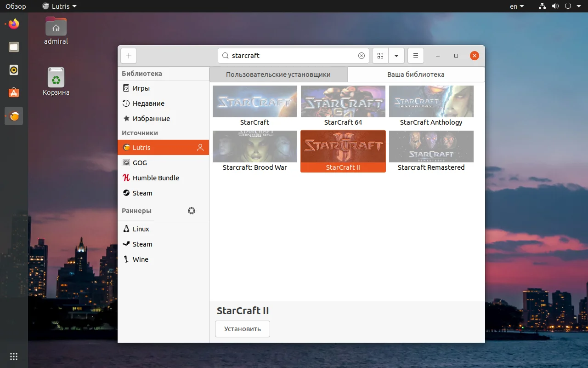588x368 pixels.
Task: Select the StarCraft 64 game banner
Action: click(x=343, y=102)
